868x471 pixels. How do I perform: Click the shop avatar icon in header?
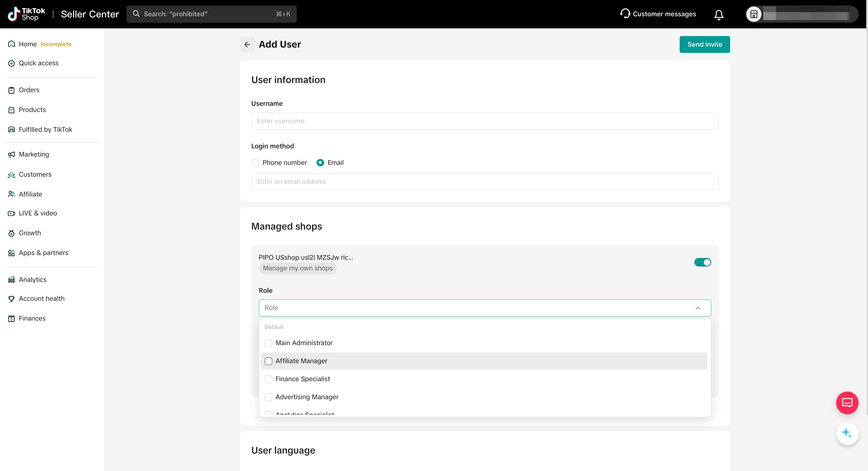pos(753,14)
